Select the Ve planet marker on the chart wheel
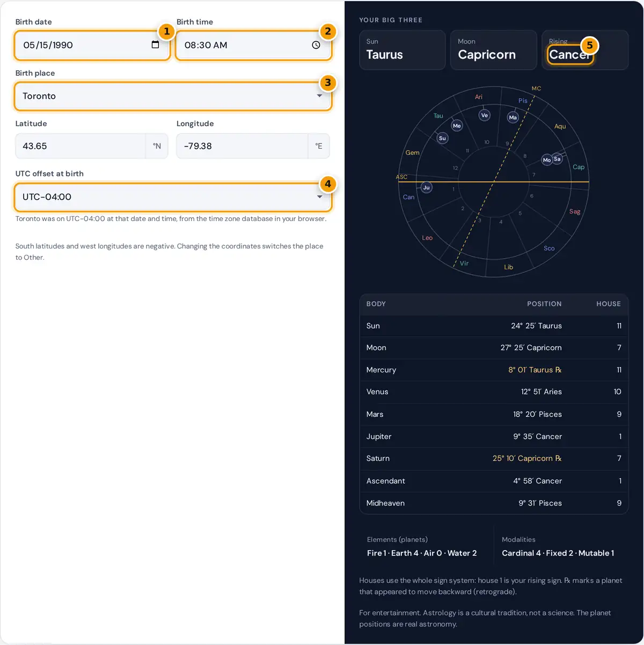The height and width of the screenshot is (645, 644). [485, 115]
